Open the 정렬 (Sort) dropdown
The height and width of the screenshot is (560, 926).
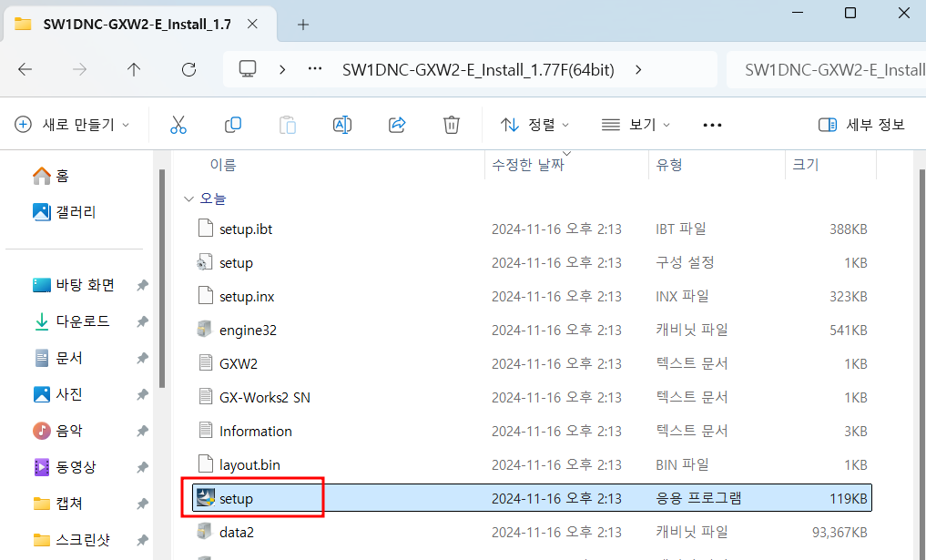535,125
